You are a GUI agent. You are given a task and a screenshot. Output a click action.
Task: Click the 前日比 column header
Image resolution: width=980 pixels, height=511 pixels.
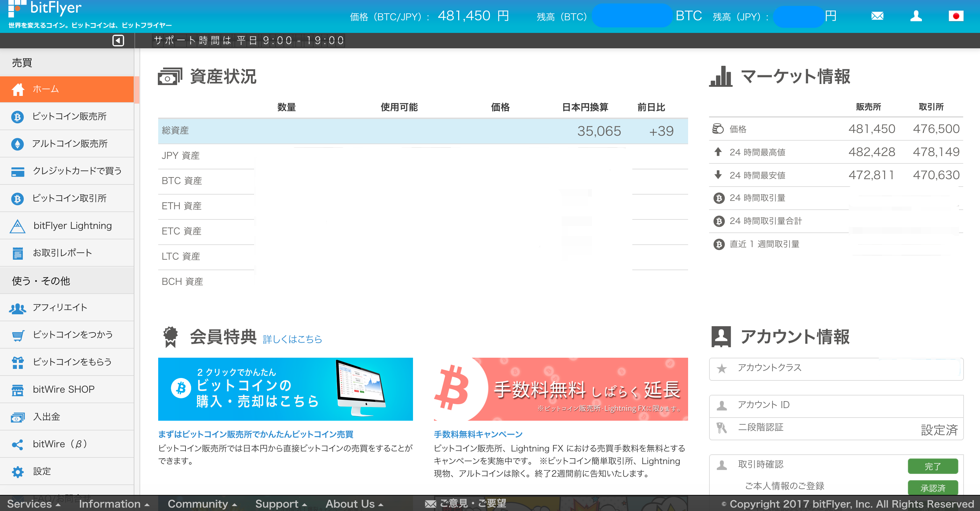(651, 107)
